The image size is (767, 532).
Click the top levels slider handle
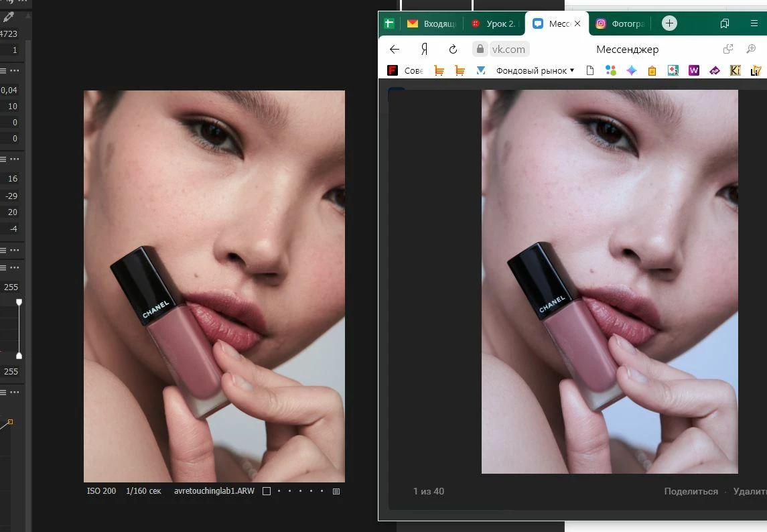(19, 302)
